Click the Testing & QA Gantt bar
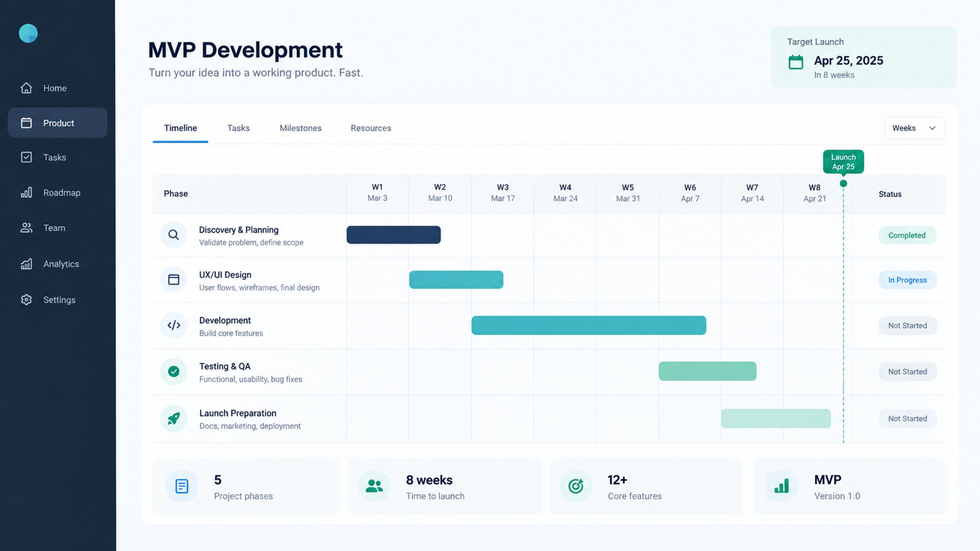The width and height of the screenshot is (980, 551). pyautogui.click(x=707, y=371)
